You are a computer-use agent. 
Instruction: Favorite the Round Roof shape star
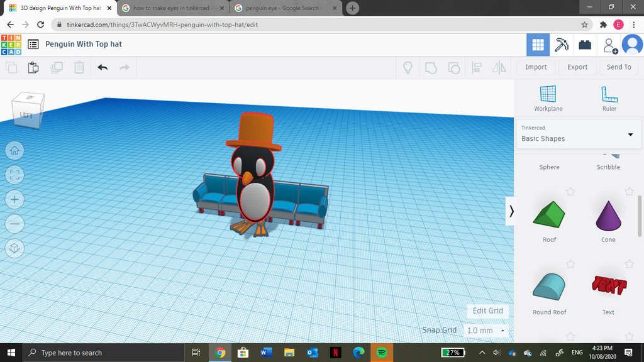pos(570,264)
